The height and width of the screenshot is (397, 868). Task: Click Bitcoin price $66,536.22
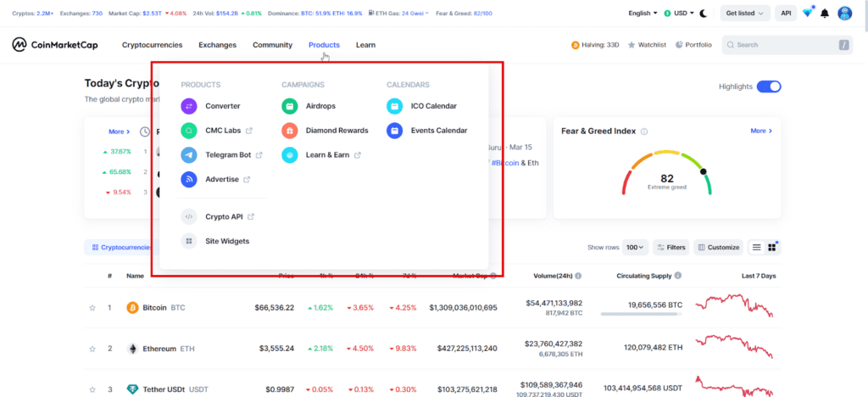tap(275, 307)
